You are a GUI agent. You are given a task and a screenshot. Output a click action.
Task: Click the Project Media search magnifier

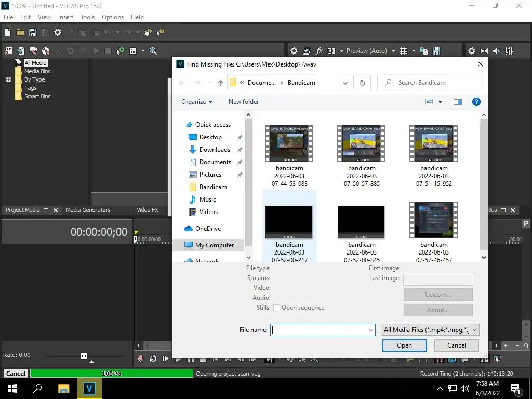click(x=153, y=51)
